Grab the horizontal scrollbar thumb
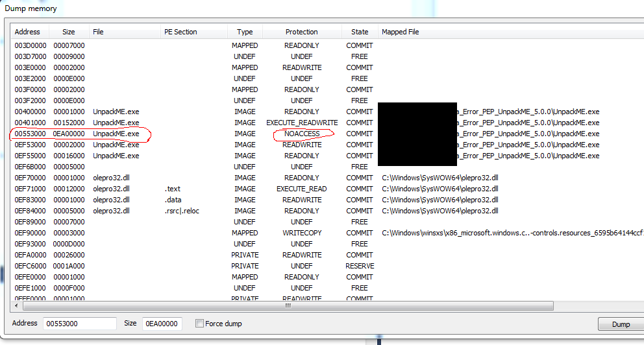 coord(285,306)
